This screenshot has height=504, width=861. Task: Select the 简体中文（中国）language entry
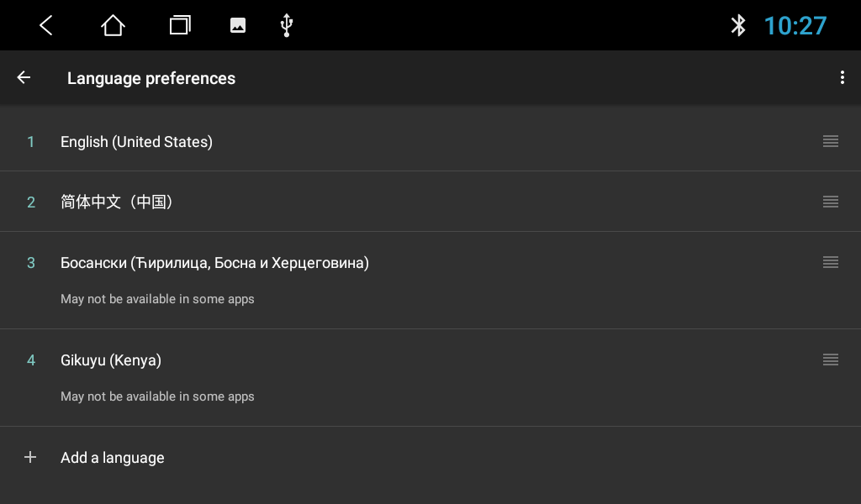point(116,202)
